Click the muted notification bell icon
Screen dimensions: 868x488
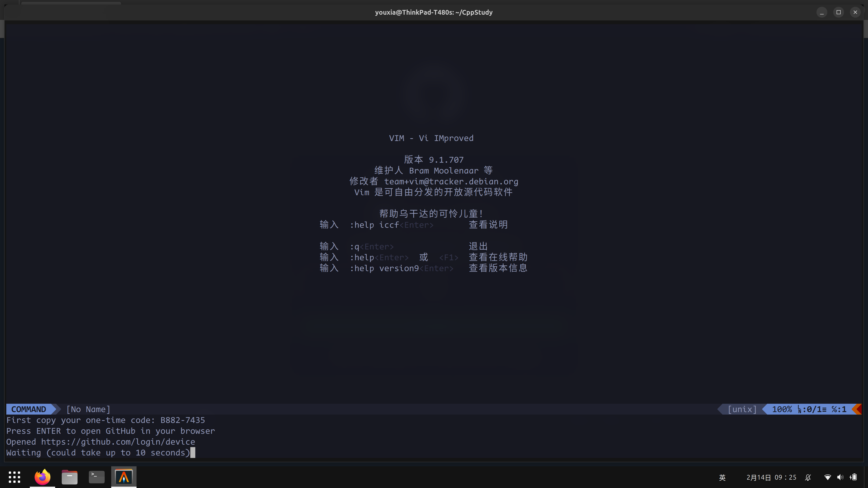pyautogui.click(x=808, y=477)
